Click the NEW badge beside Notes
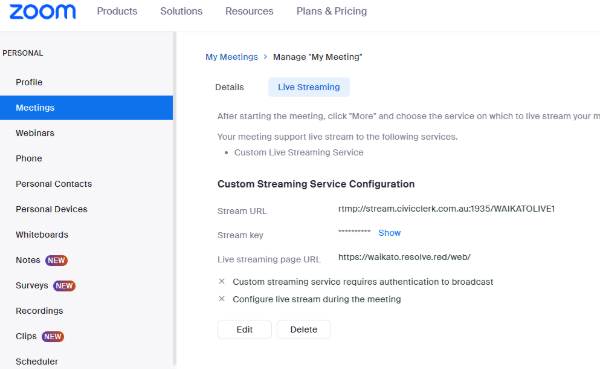614x369 pixels. pos(56,260)
